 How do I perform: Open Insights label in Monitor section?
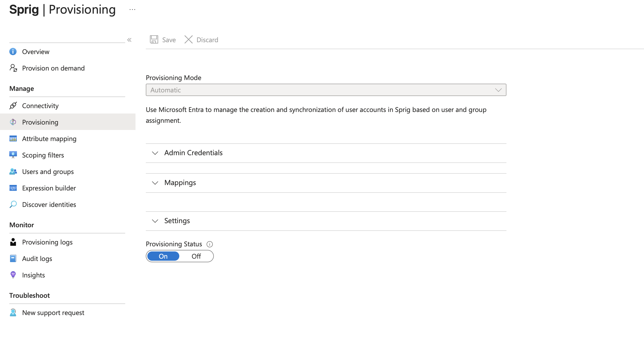click(33, 275)
